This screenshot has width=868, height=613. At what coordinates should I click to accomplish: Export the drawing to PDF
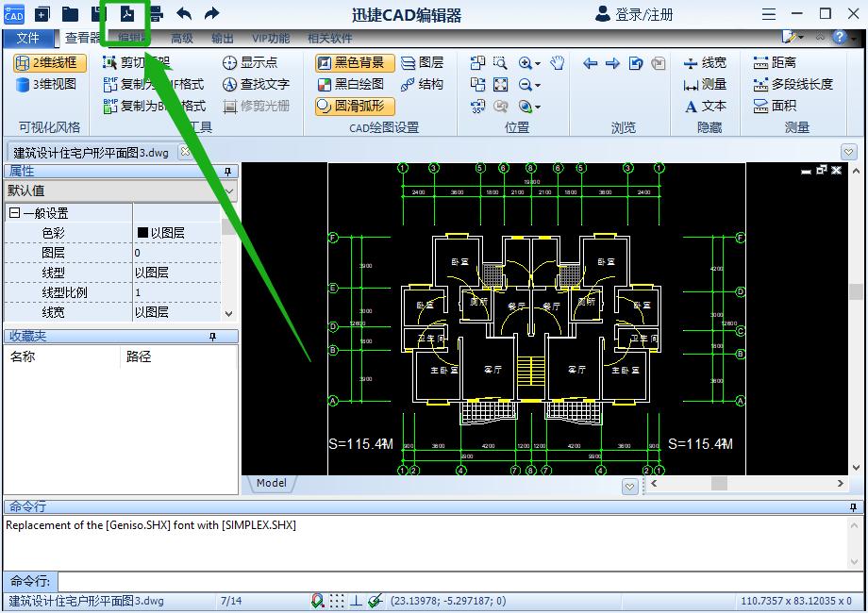click(128, 13)
